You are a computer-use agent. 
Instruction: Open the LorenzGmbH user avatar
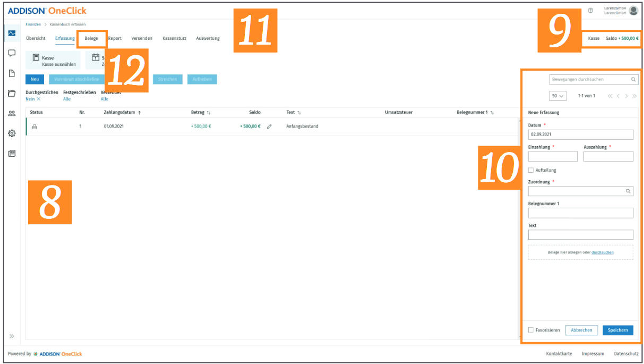[633, 11]
